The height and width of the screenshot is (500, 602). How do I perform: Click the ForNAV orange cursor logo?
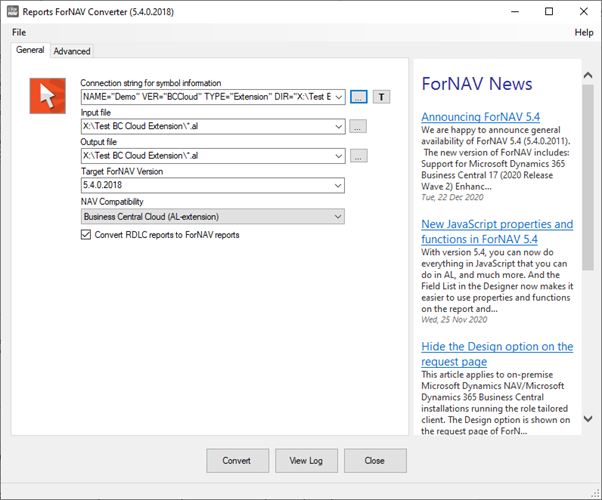48,96
